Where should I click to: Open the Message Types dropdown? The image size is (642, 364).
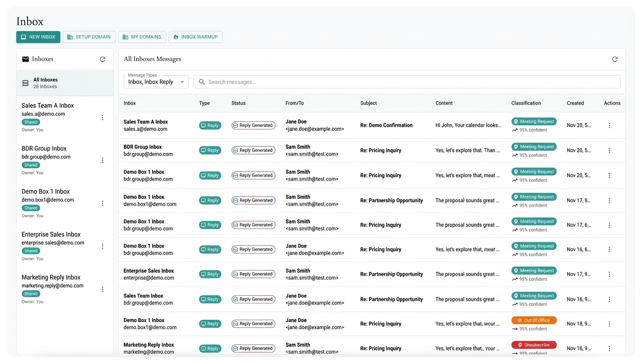(x=156, y=82)
